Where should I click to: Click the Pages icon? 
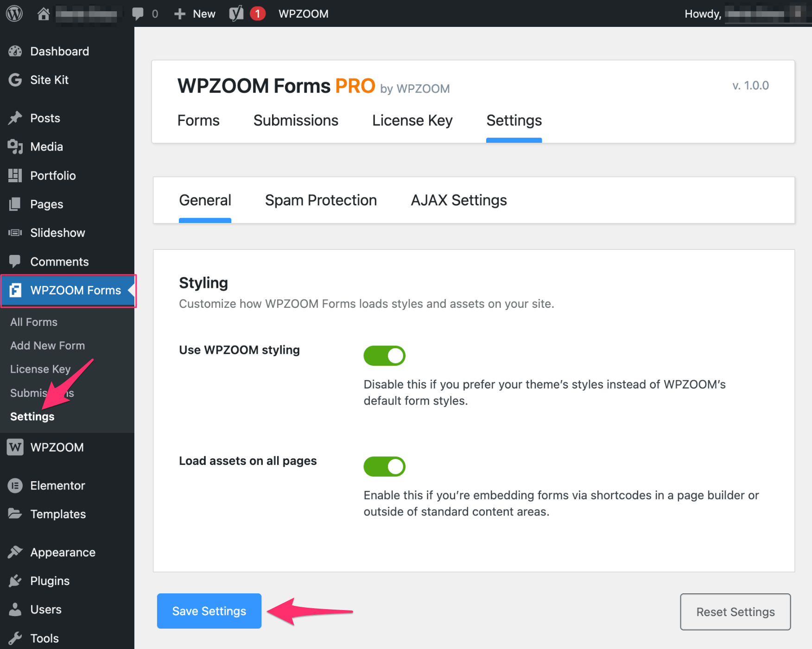[x=15, y=204]
